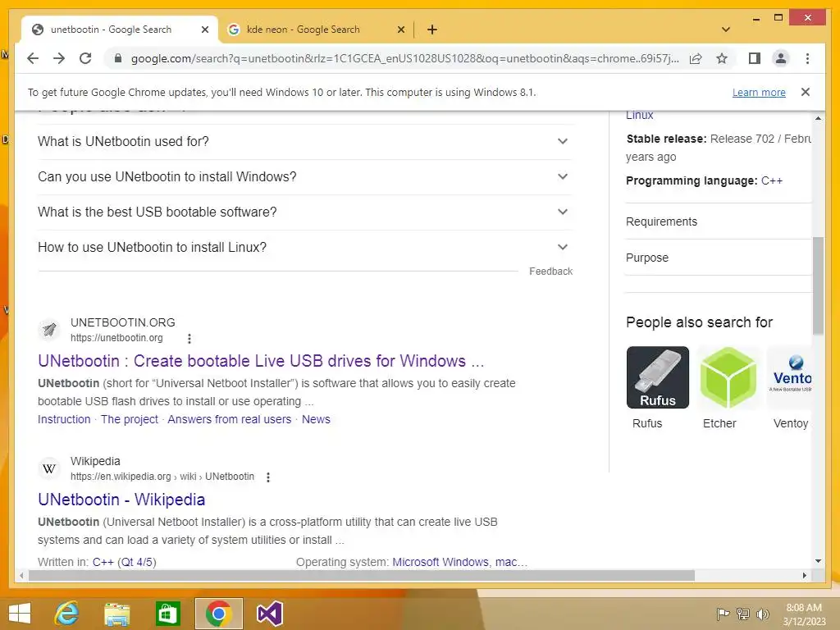Open the Chrome side panel
This screenshot has width=840, height=630.
tap(755, 58)
